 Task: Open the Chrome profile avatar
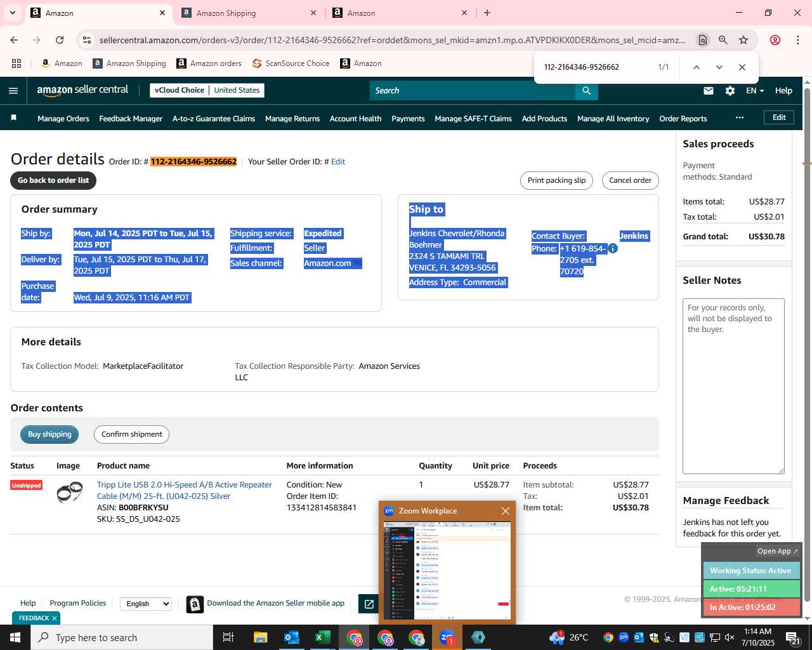(x=775, y=40)
